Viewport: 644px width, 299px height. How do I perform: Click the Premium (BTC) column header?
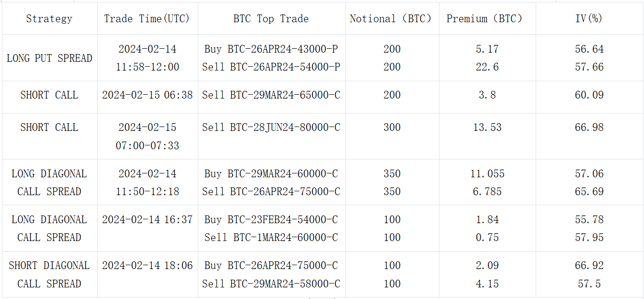coord(486,19)
